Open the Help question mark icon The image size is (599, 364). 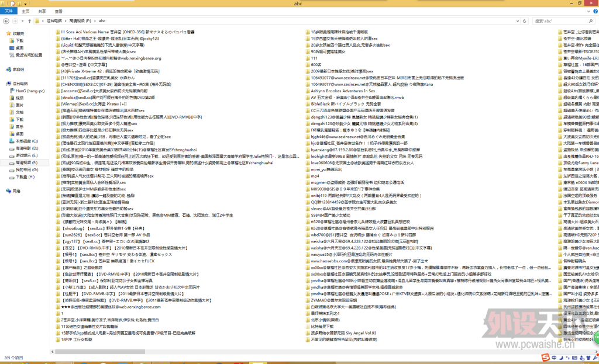pyautogui.click(x=595, y=12)
